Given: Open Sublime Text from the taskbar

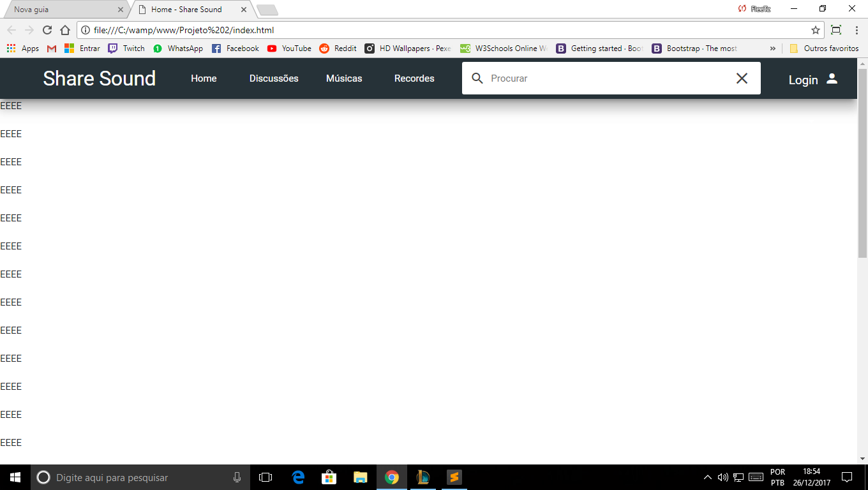Looking at the screenshot, I should (x=454, y=477).
